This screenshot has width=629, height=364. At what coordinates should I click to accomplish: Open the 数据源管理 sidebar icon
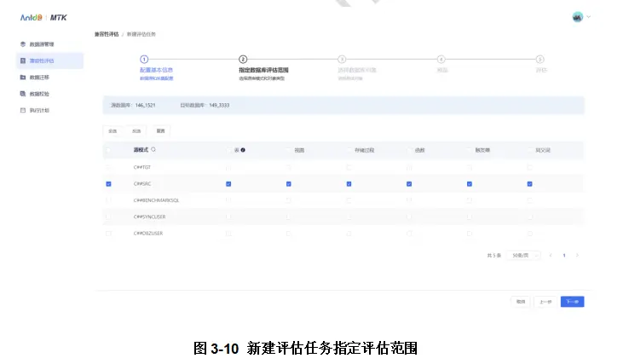coord(23,44)
